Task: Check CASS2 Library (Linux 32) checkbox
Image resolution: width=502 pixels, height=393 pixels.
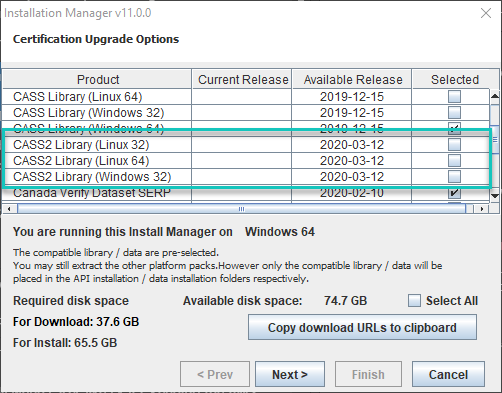Action: click(x=454, y=145)
